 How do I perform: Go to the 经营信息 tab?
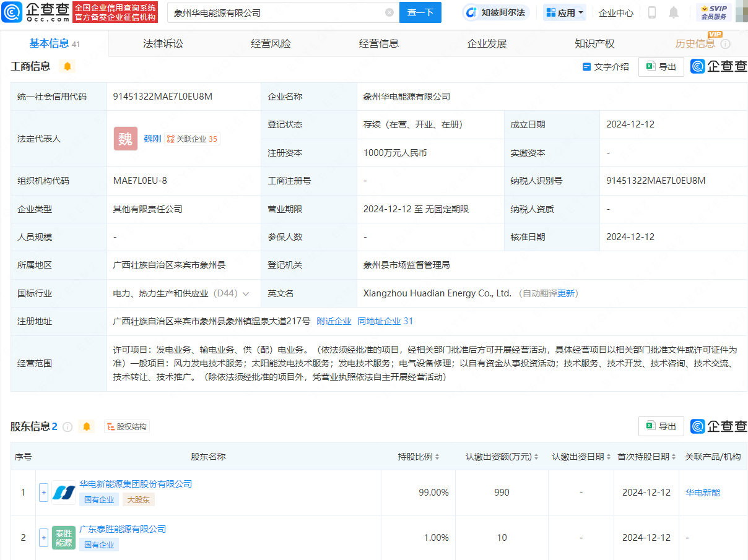[x=379, y=43]
